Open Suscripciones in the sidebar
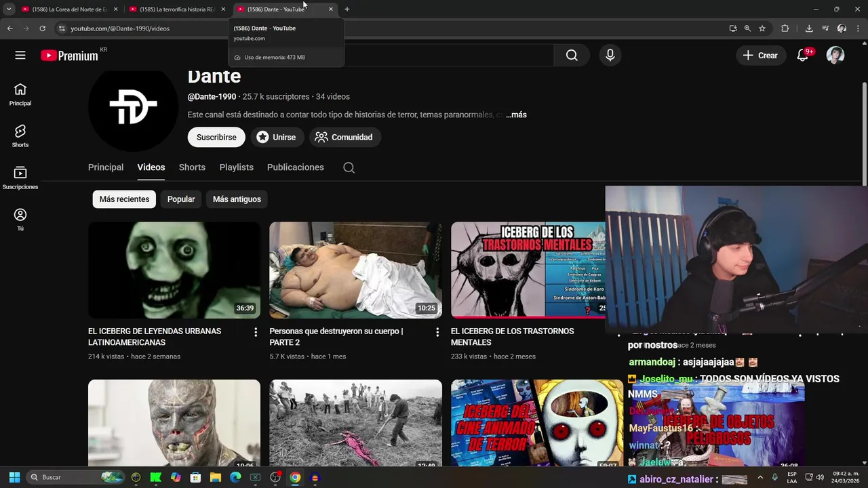Image resolution: width=868 pixels, height=488 pixels. pyautogui.click(x=20, y=178)
